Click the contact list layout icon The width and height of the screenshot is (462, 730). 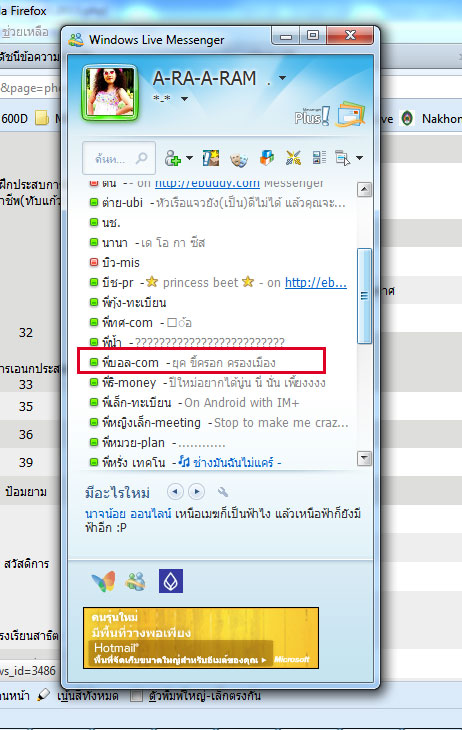(x=319, y=157)
